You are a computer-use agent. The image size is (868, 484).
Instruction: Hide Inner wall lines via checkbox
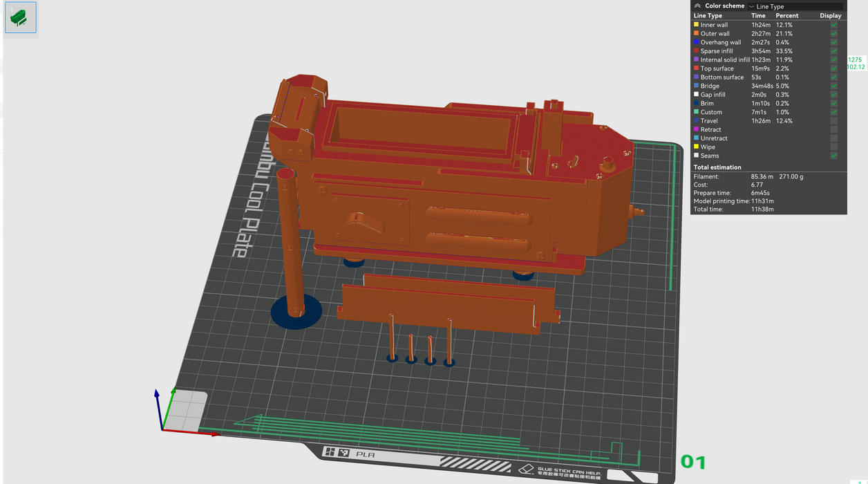coord(833,25)
